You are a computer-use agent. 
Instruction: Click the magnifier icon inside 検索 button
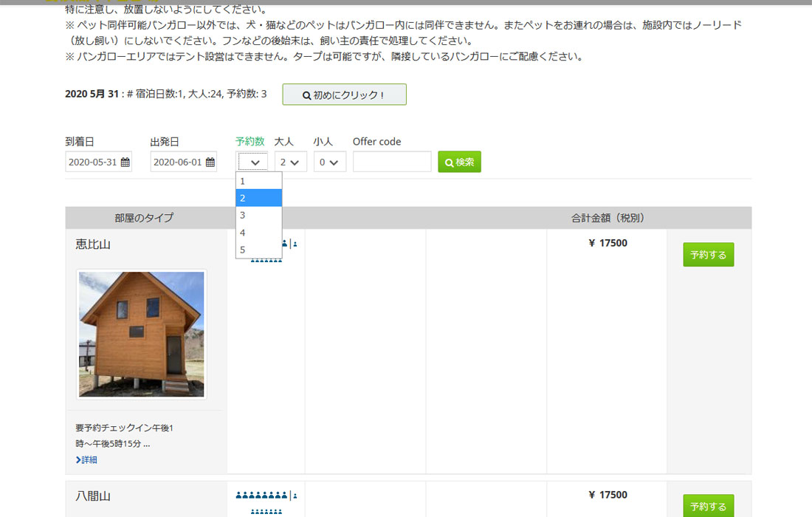pos(449,161)
